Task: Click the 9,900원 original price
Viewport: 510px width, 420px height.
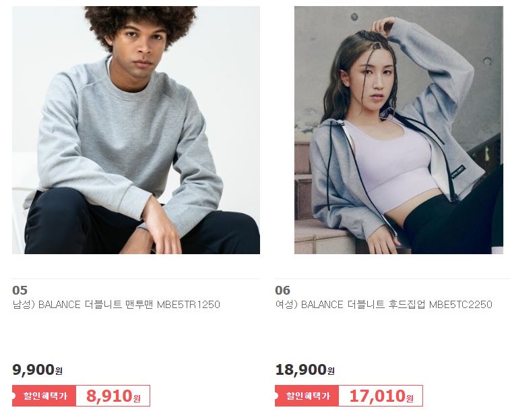Action: [x=38, y=369]
